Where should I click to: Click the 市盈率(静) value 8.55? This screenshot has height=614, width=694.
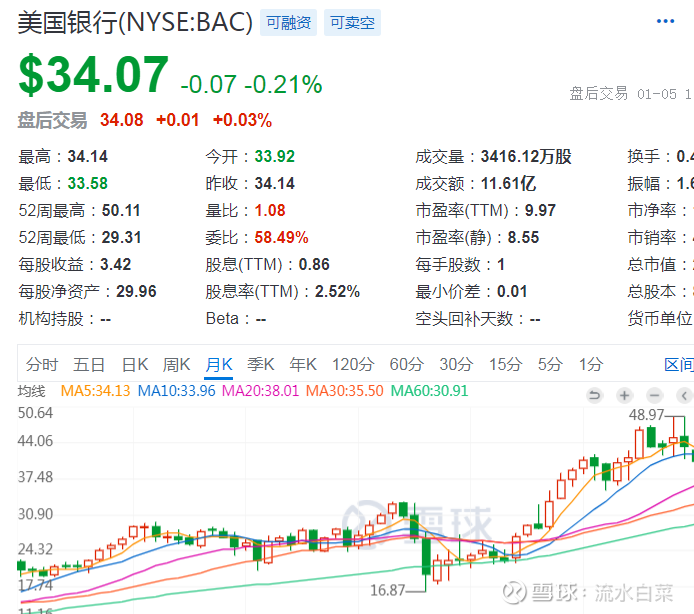(523, 237)
